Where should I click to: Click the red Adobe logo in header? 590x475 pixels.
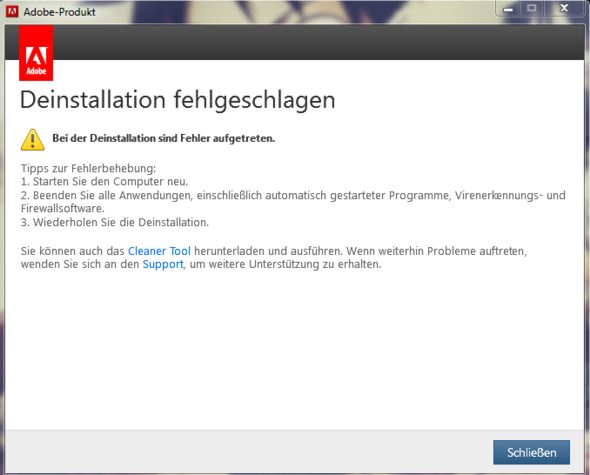tap(36, 53)
